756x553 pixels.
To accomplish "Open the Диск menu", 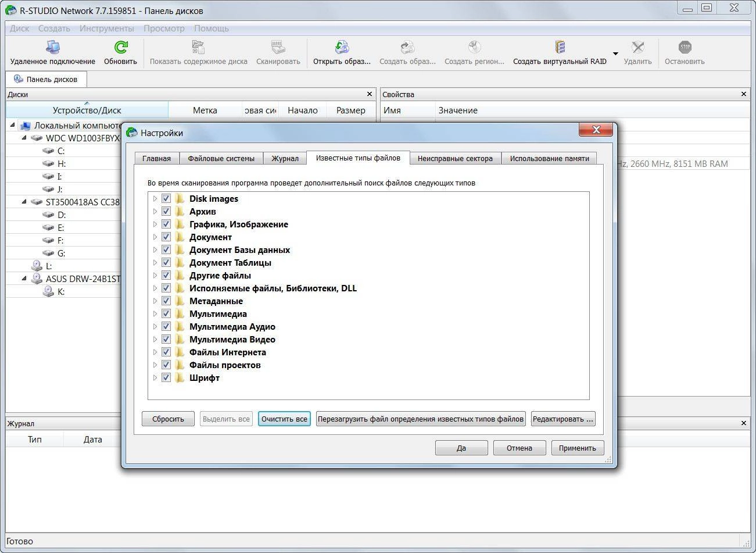I will pyautogui.click(x=19, y=28).
